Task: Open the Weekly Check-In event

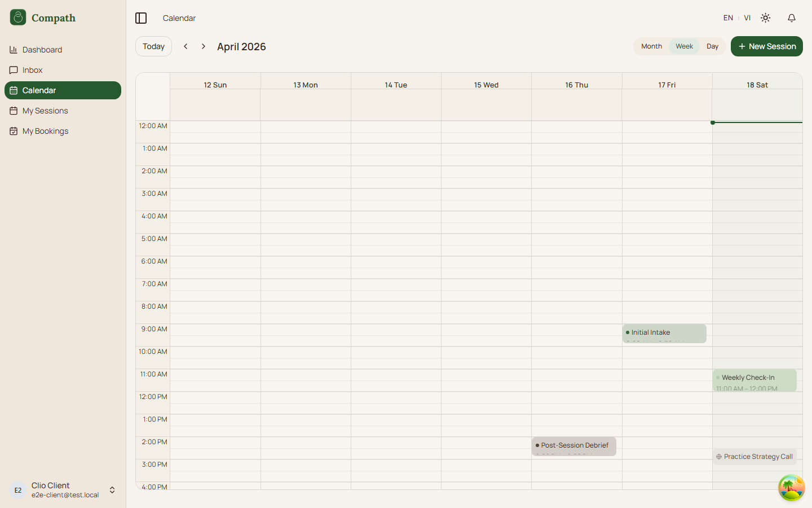Action: tap(754, 380)
